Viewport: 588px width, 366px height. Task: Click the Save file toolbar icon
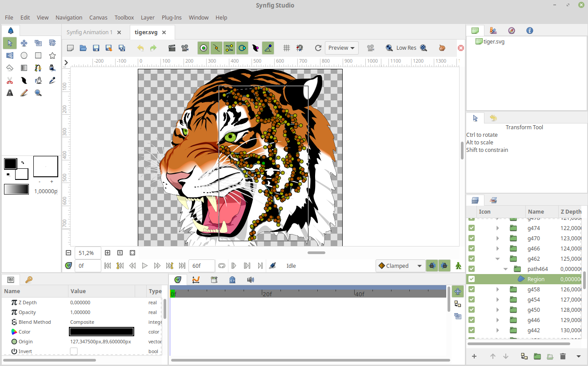96,48
